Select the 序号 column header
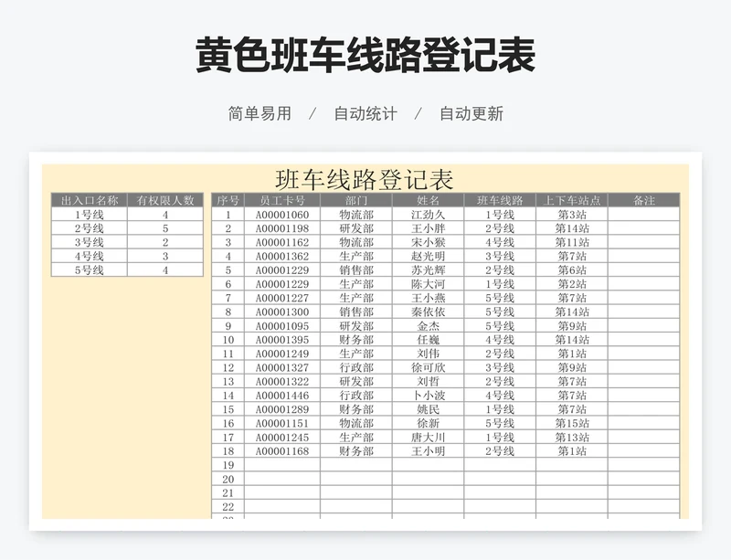The width and height of the screenshot is (731, 560). pyautogui.click(x=228, y=201)
